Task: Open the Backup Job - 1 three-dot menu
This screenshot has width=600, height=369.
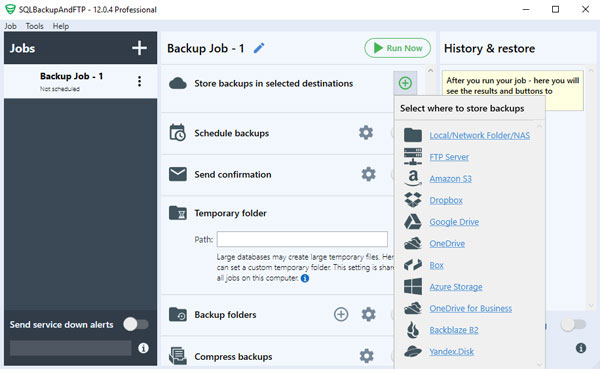Action: coord(139,81)
